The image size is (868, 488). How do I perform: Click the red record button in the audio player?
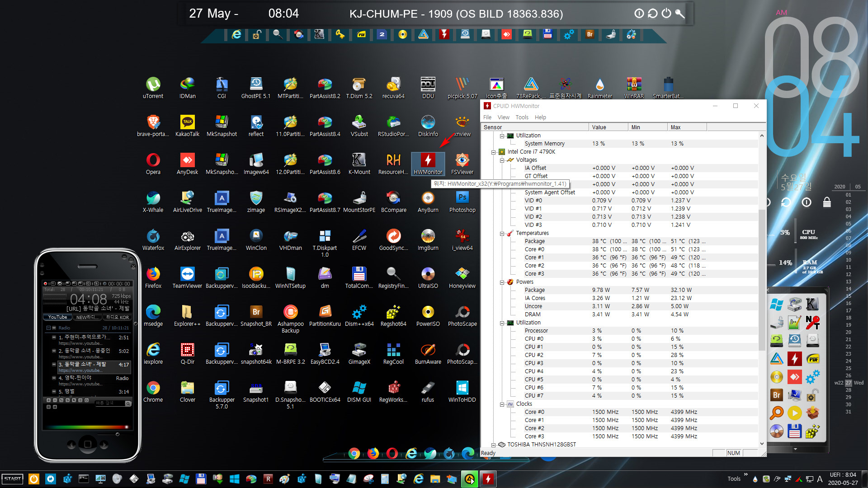click(x=45, y=284)
